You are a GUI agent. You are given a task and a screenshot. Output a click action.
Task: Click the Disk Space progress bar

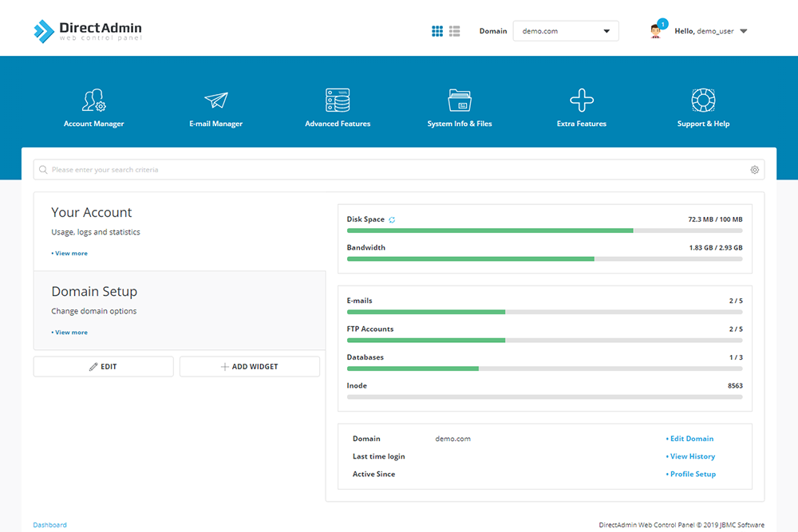(x=544, y=231)
